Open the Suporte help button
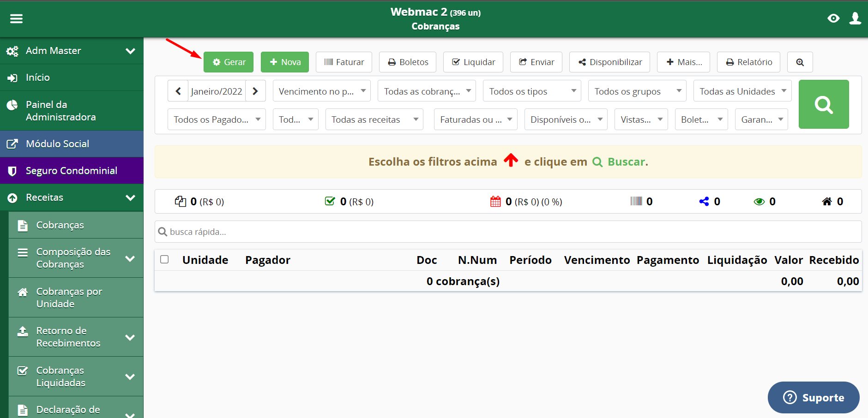Screen dimensions: 868x418 tap(814, 397)
